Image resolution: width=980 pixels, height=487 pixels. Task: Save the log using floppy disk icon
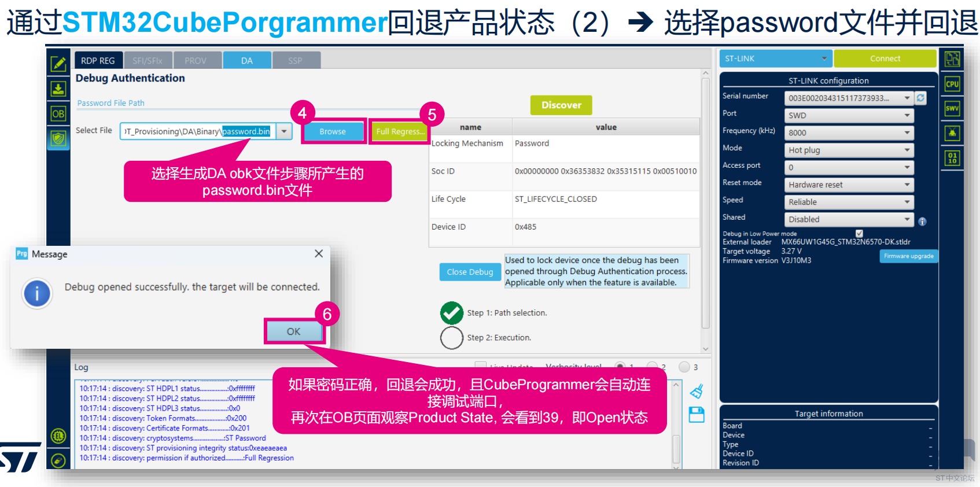(697, 415)
